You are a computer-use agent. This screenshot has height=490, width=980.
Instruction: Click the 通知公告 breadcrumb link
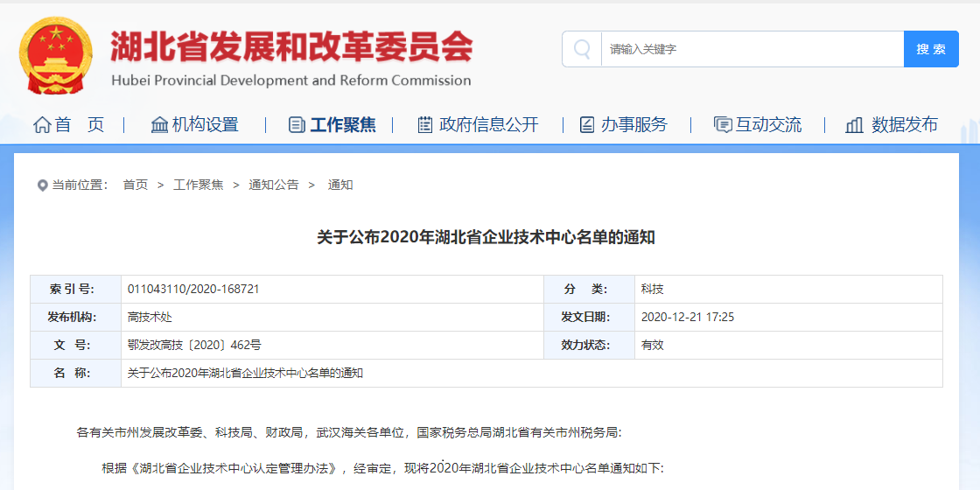point(274,185)
